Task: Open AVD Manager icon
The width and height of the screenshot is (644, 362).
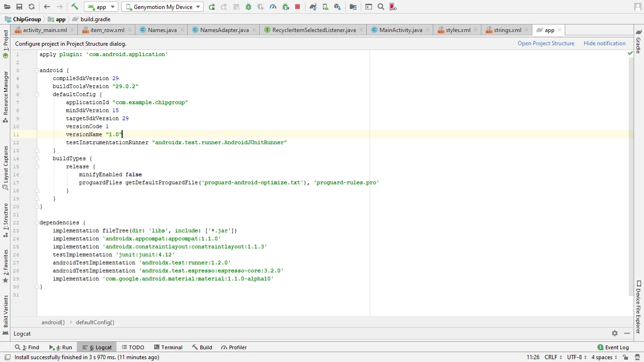Action: click(x=325, y=7)
